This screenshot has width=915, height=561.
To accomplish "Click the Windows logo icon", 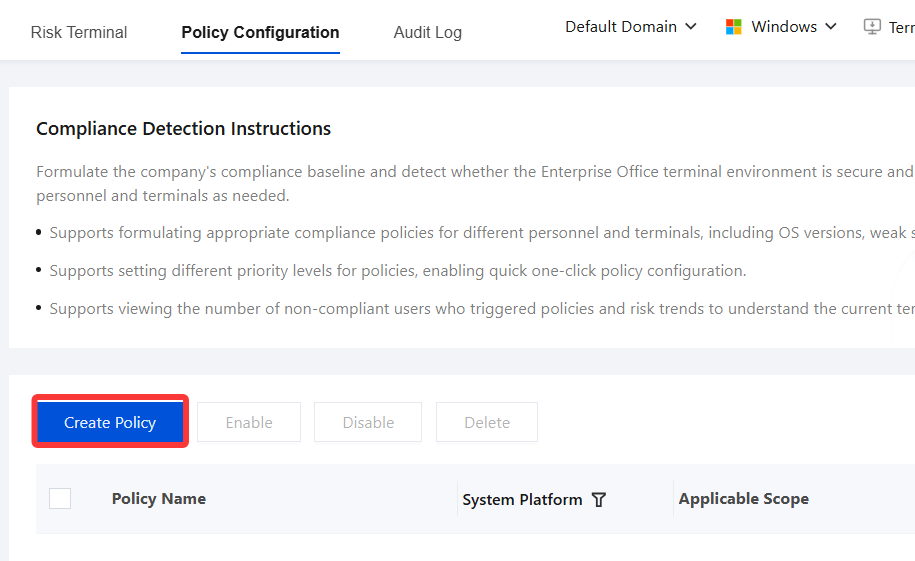I will click(734, 27).
